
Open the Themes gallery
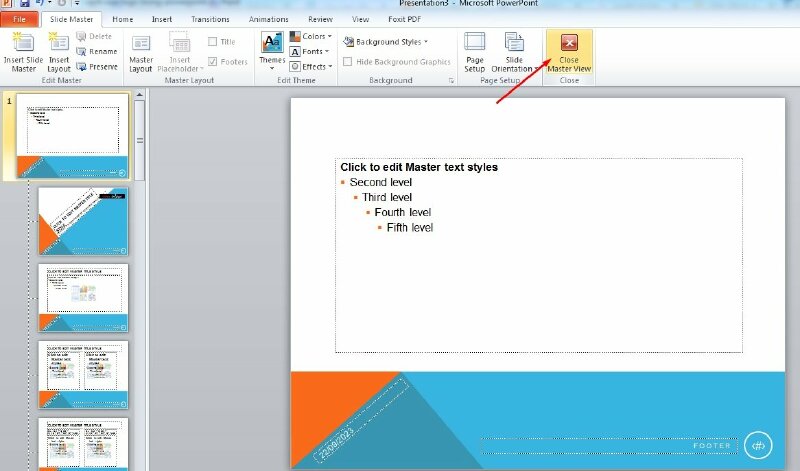272,53
